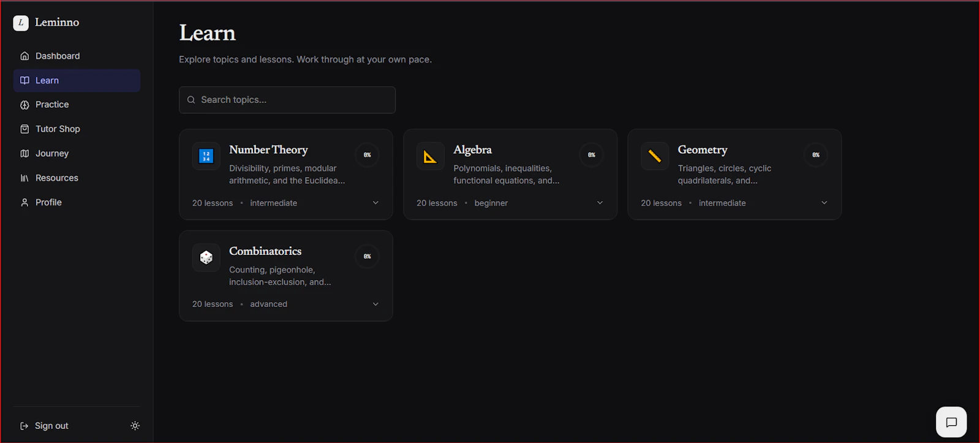
Task: Click Geometry description about triangles, circles
Action: tap(724, 175)
